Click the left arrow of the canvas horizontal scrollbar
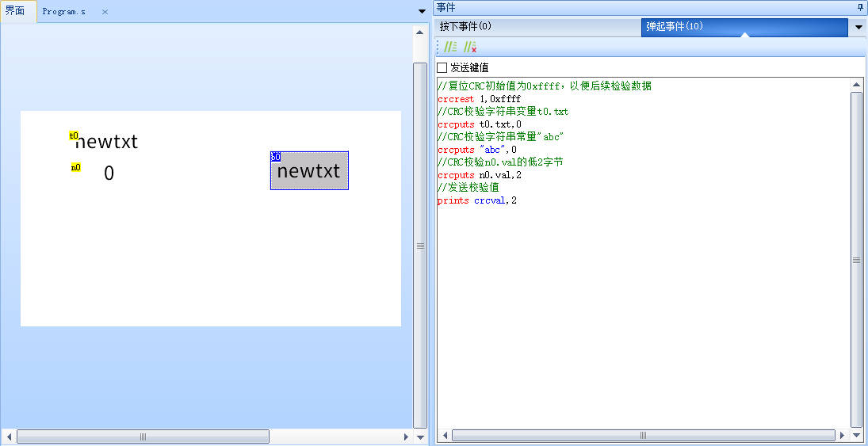 [x=9, y=436]
